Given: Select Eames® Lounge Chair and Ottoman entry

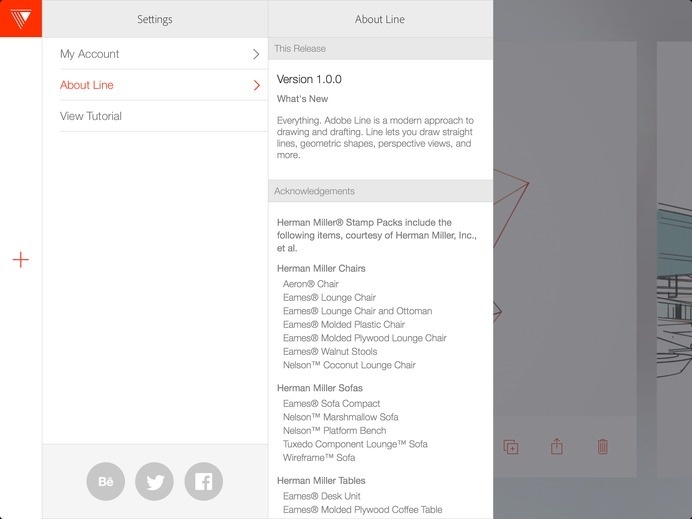Looking at the screenshot, I should point(357,311).
